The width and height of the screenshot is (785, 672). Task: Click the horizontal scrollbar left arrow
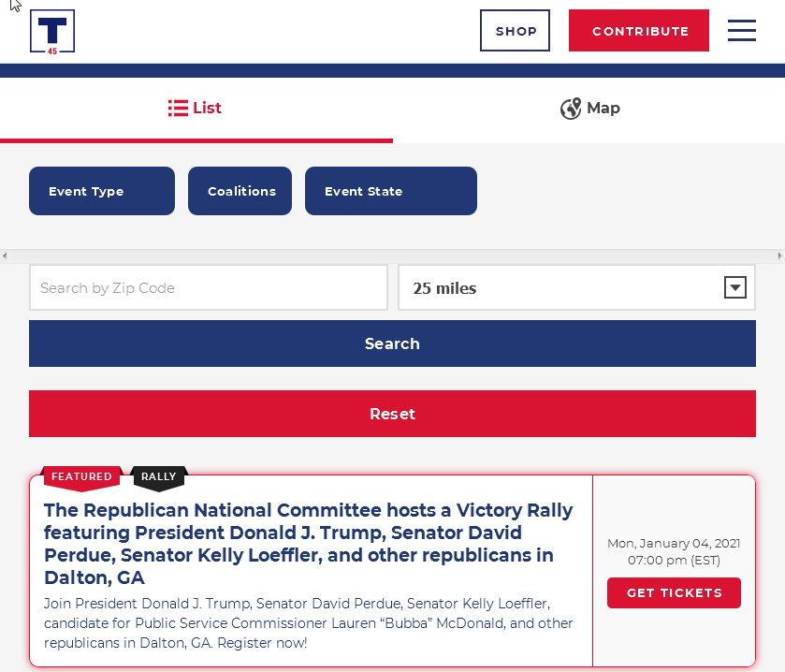tap(5, 256)
